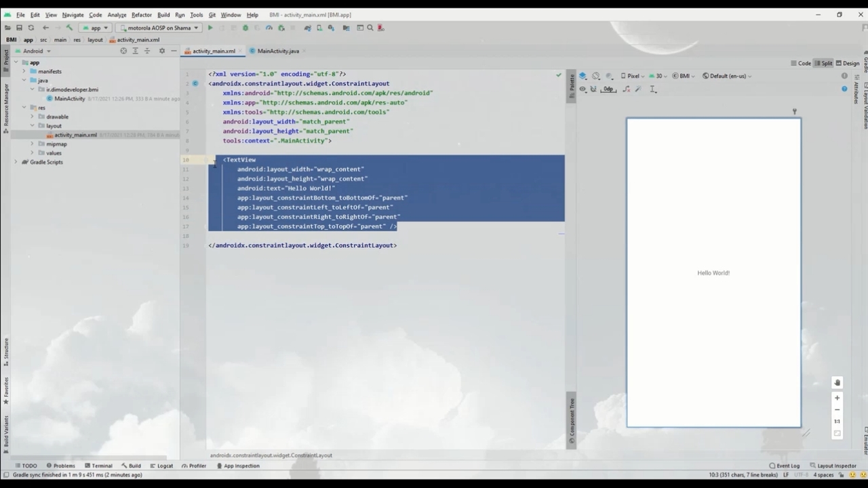Toggle the view options eye icon
The height and width of the screenshot is (488, 868).
click(x=583, y=89)
